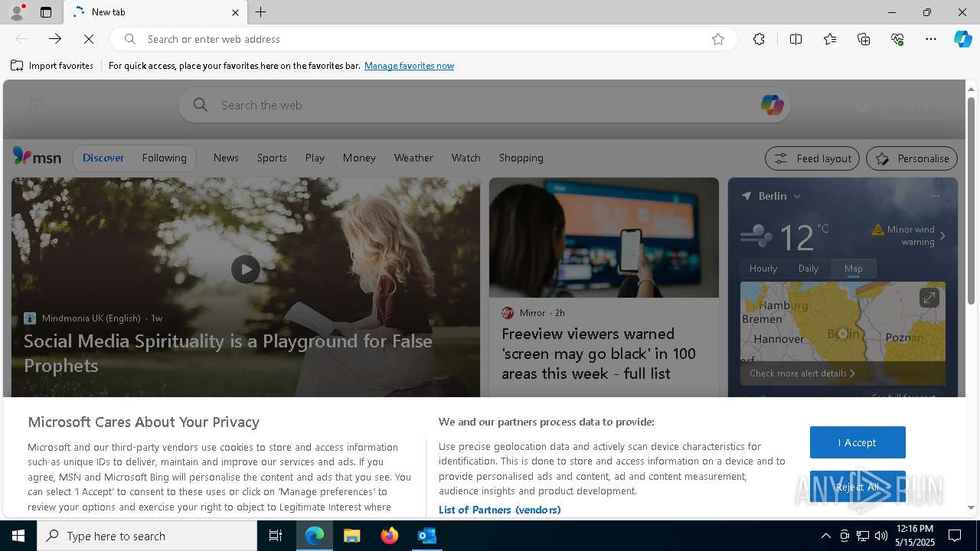This screenshot has height=551, width=980.
Task: Switch weather card to Daily
Action: [x=808, y=269]
